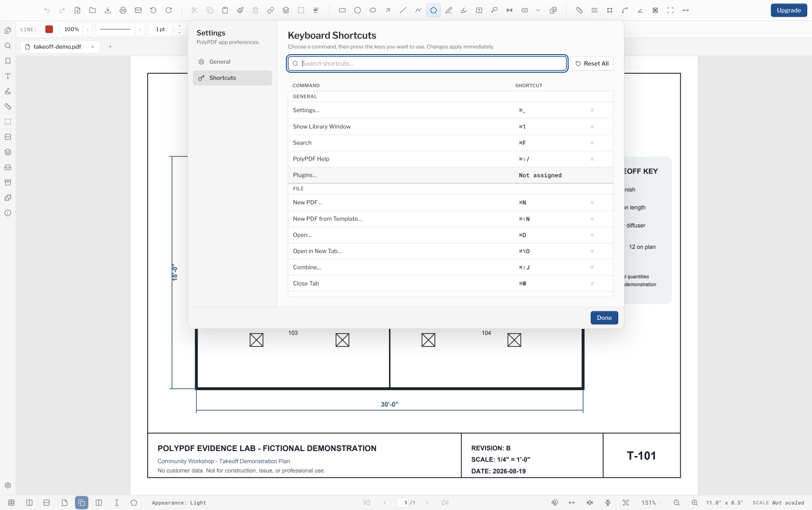
Task: Select the arrow tool
Action: [388, 10]
